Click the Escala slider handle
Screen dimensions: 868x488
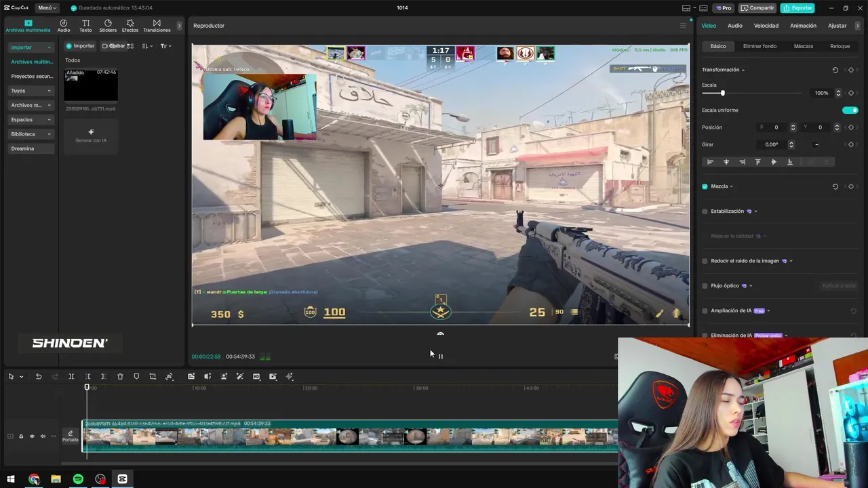pos(722,93)
